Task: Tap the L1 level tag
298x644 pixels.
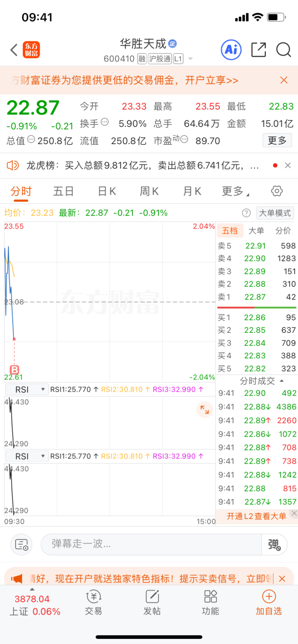Action: point(178,59)
